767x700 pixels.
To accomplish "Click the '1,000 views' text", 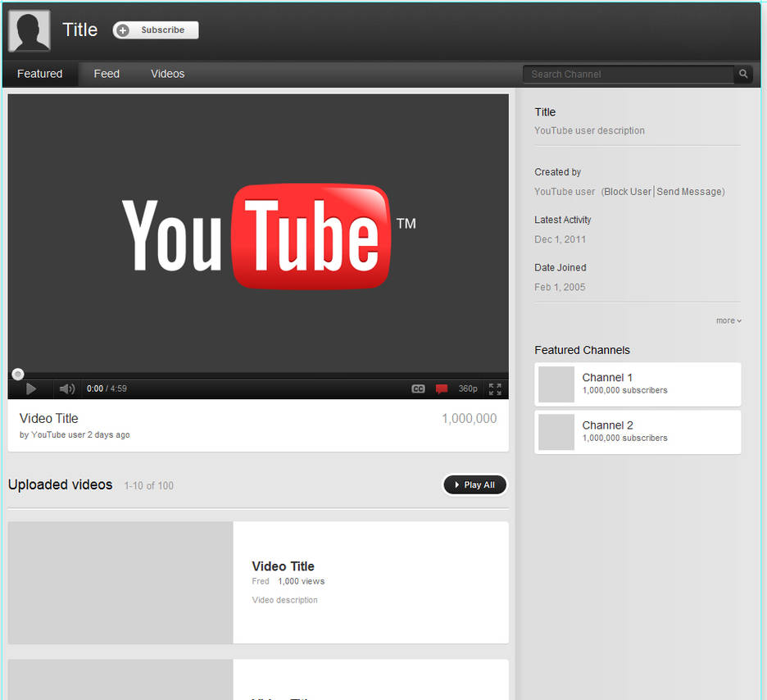I will click(x=302, y=581).
